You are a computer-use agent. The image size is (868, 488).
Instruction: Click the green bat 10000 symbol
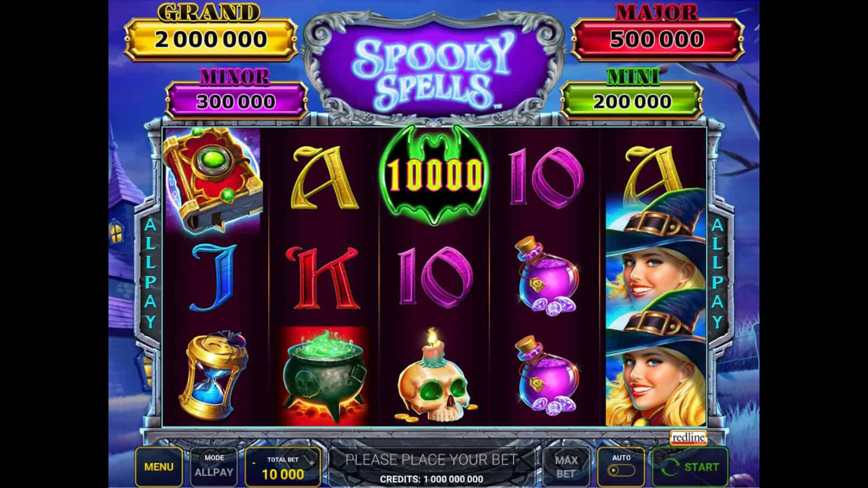(x=434, y=175)
